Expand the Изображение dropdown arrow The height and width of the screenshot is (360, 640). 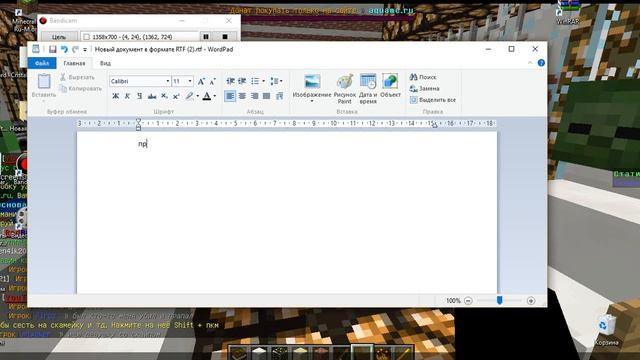312,101
